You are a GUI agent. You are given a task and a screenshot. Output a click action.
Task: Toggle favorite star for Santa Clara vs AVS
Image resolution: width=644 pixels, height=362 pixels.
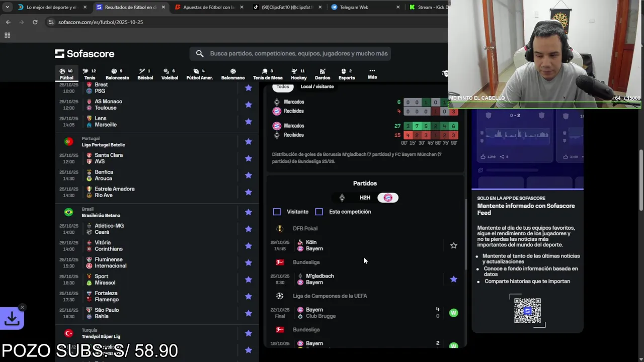[x=248, y=158]
